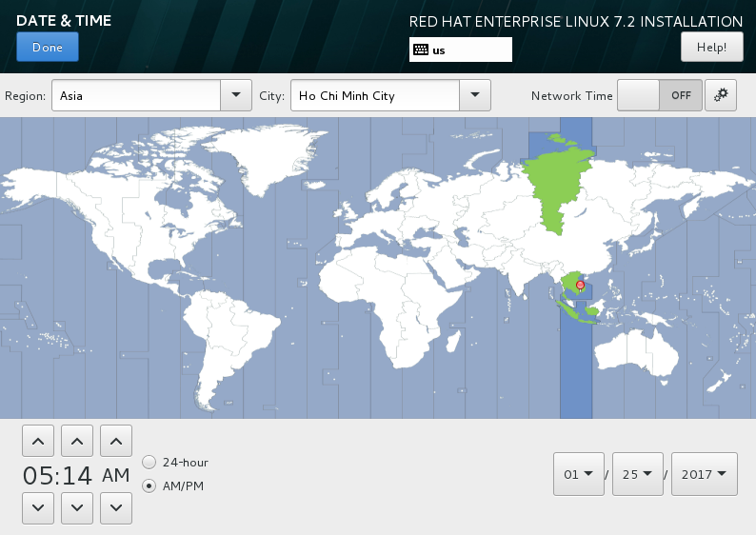Open the month dropdown showing 01
756x535 pixels.
point(579,474)
